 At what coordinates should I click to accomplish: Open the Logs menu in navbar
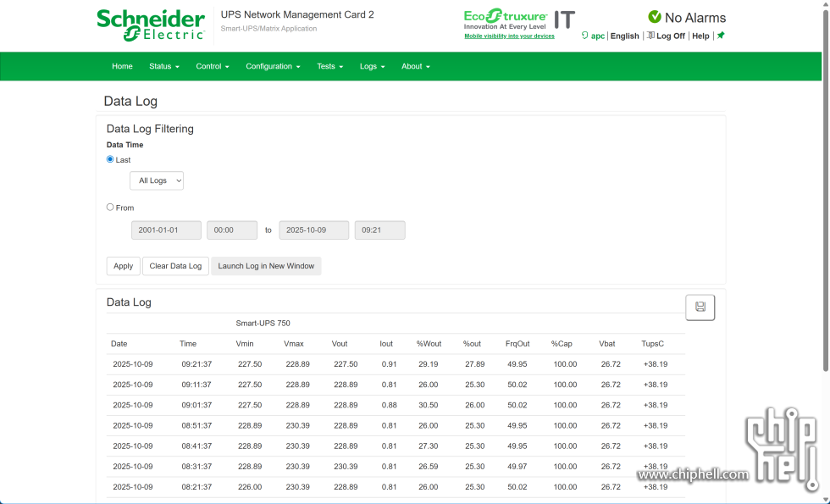(372, 66)
